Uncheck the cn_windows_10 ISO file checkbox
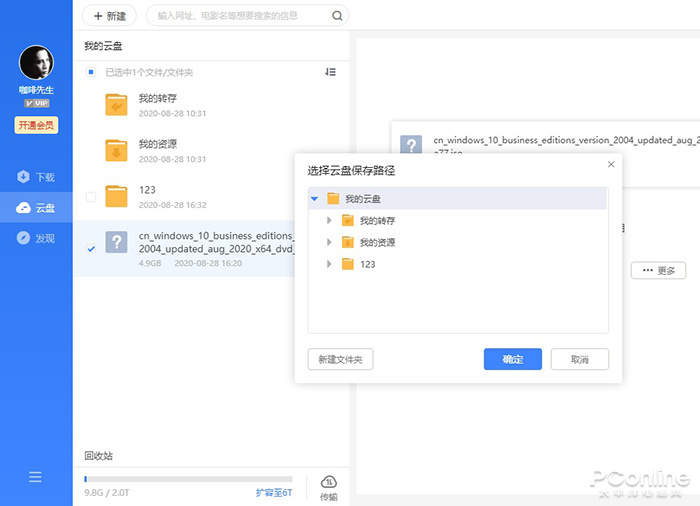 coord(91,248)
